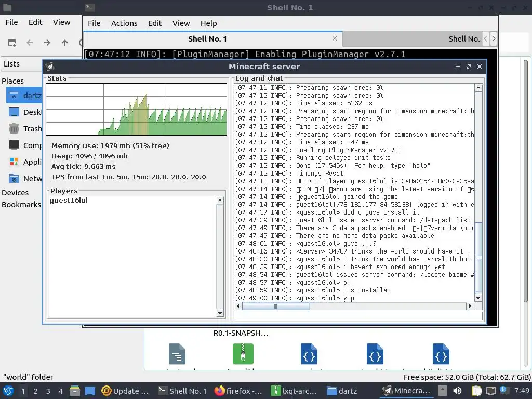Switch to the firefox taskbar window
532x399 pixels.
click(238, 391)
